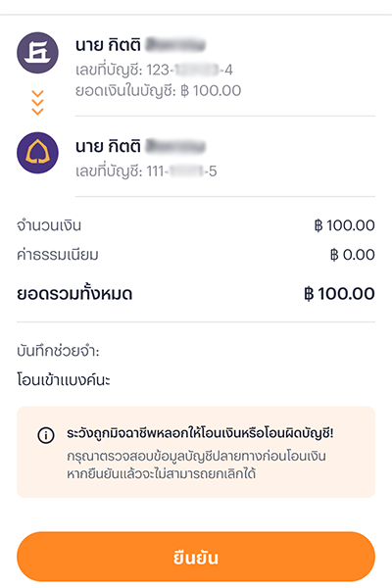Click the purple SCB destination bank logo
The image size is (392, 588).
click(37, 153)
